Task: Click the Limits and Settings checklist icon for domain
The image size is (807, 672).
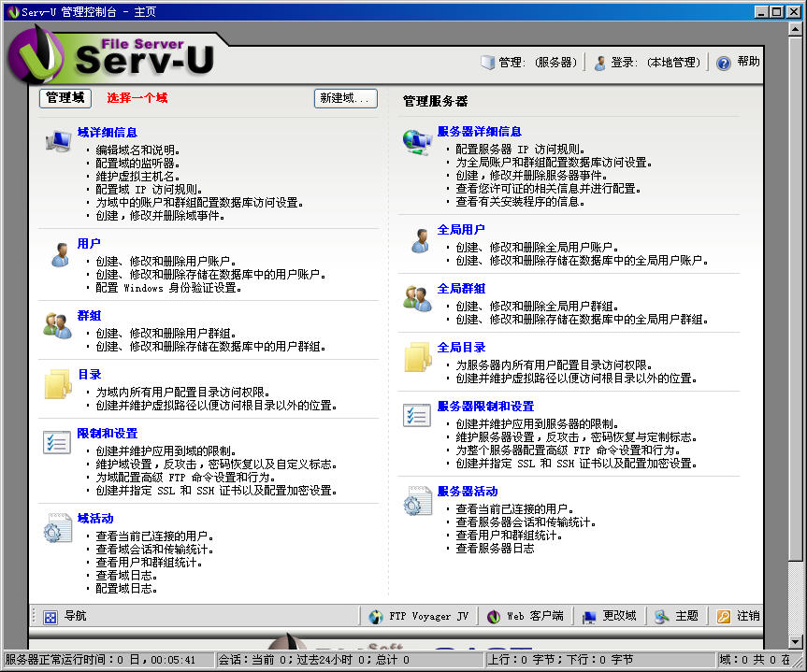Action: pos(57,443)
